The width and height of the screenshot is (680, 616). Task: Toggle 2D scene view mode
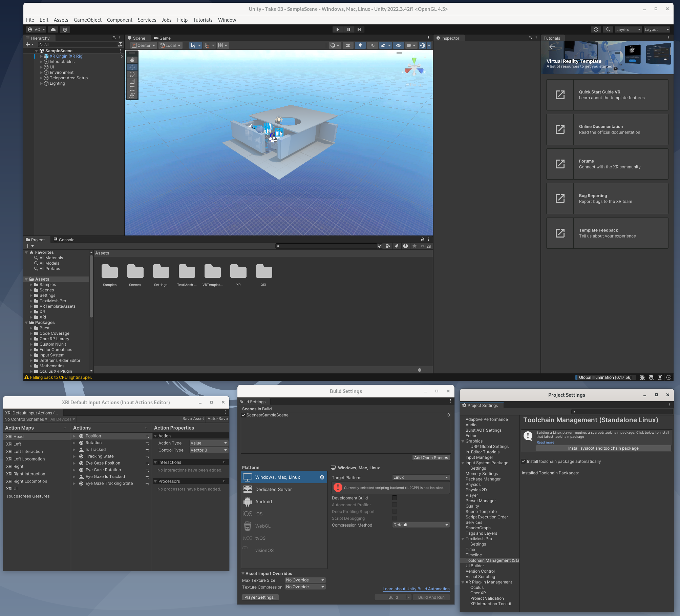348,45
